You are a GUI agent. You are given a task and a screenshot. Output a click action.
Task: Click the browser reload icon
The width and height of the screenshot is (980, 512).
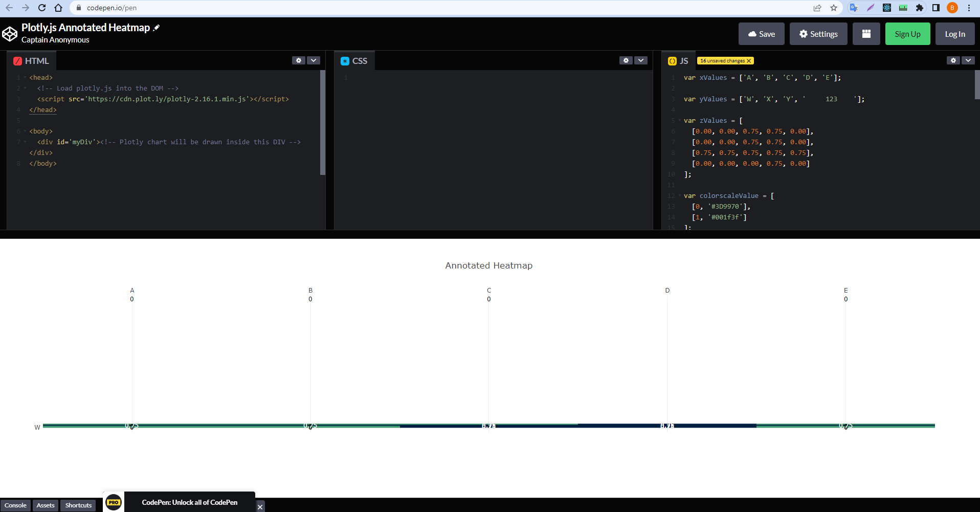coord(42,8)
